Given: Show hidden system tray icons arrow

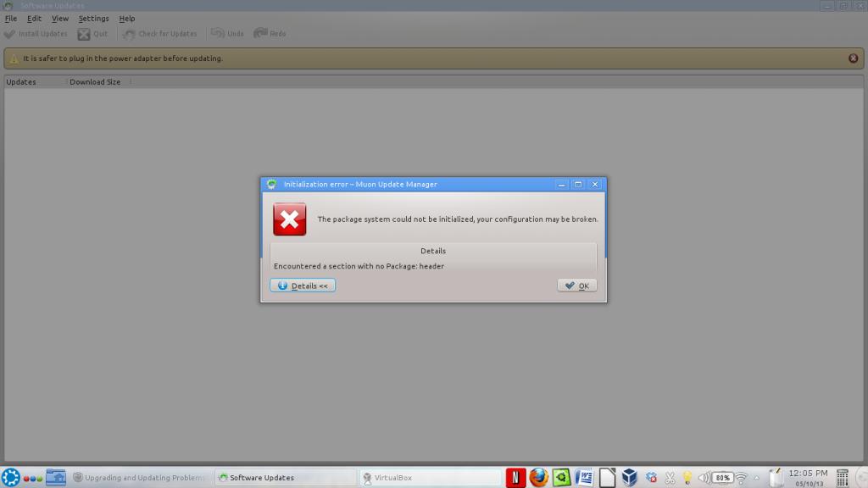Looking at the screenshot, I should point(757,478).
